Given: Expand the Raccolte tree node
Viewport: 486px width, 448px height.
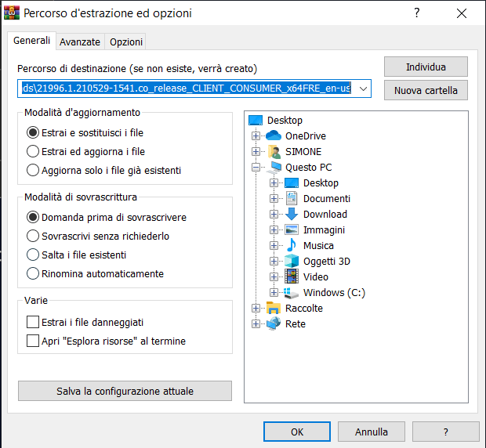Looking at the screenshot, I should pos(256,309).
